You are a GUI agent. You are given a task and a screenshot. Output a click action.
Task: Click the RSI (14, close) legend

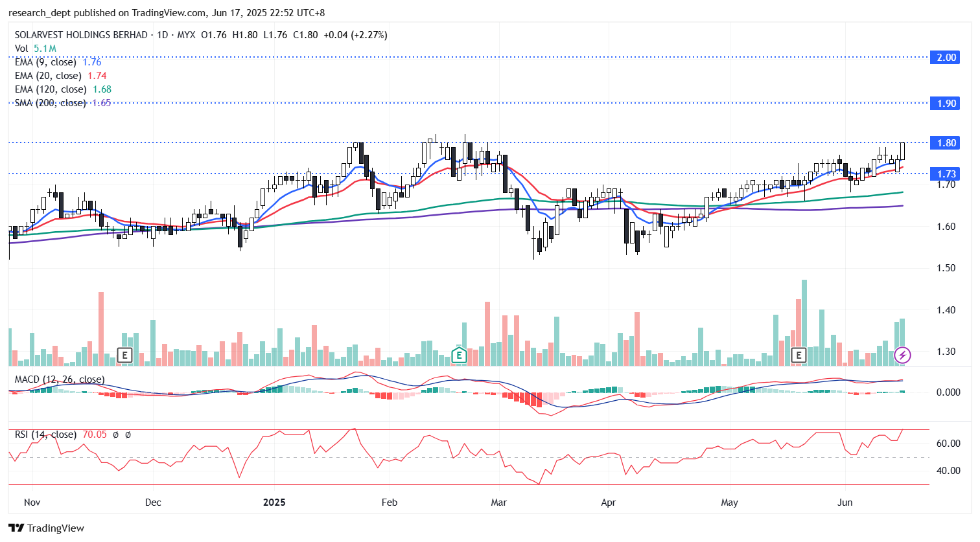click(x=45, y=435)
